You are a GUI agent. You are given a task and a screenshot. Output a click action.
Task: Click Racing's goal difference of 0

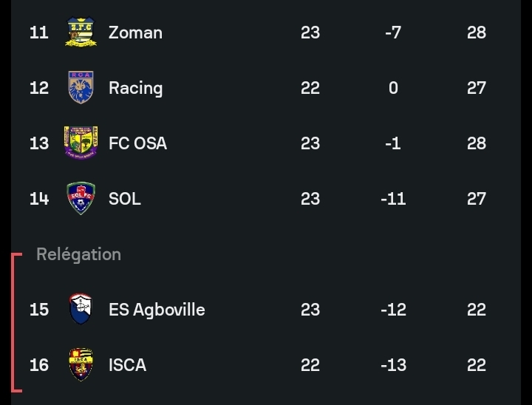pyautogui.click(x=393, y=88)
